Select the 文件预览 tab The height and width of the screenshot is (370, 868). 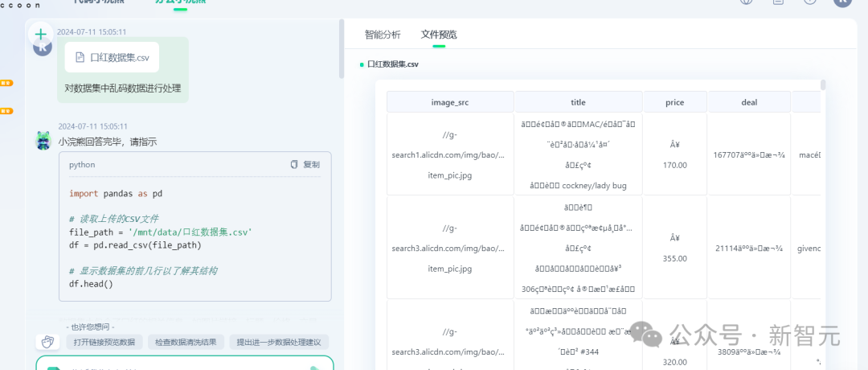(439, 35)
